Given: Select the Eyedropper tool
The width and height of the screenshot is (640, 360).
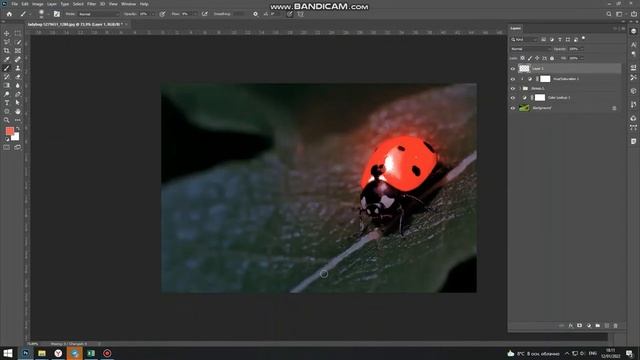Looking at the screenshot, I should (7, 60).
